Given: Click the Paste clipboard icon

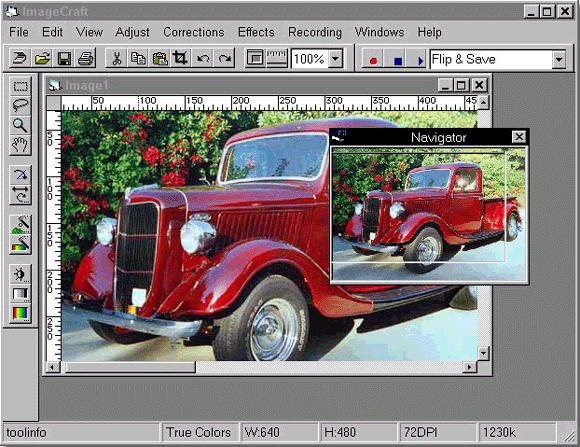Looking at the screenshot, I should tap(160, 58).
